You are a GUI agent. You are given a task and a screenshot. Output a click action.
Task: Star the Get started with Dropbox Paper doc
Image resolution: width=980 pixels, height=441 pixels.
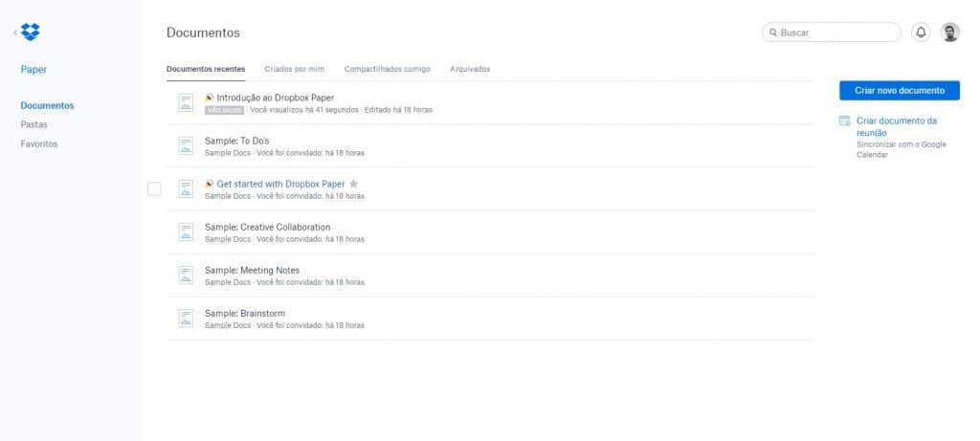pyautogui.click(x=354, y=184)
